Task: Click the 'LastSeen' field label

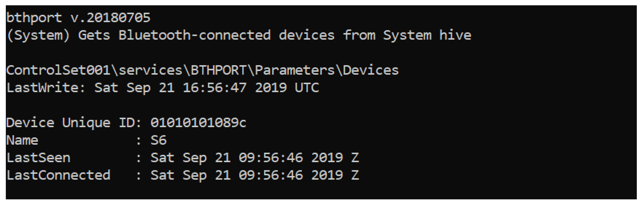Action: [x=38, y=158]
